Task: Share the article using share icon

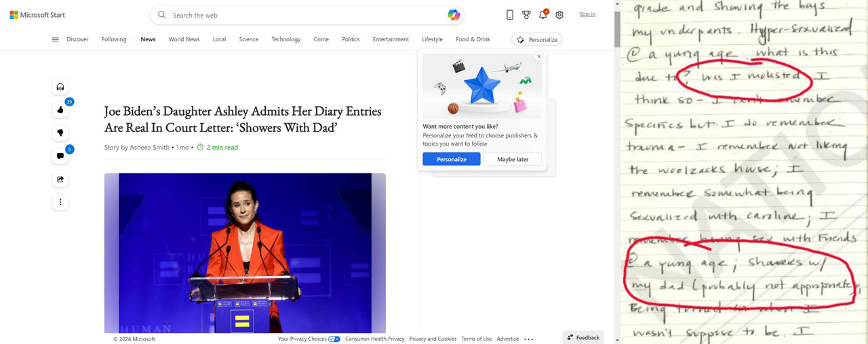Action: tap(60, 179)
